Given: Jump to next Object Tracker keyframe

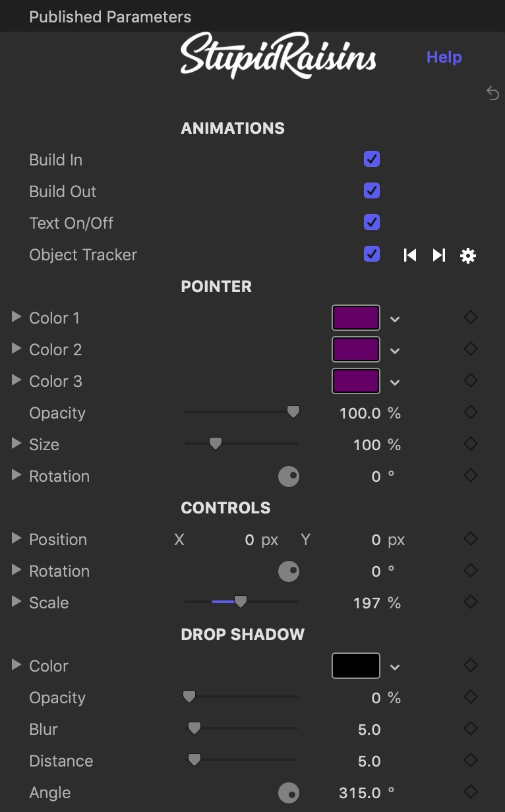Looking at the screenshot, I should (x=439, y=255).
